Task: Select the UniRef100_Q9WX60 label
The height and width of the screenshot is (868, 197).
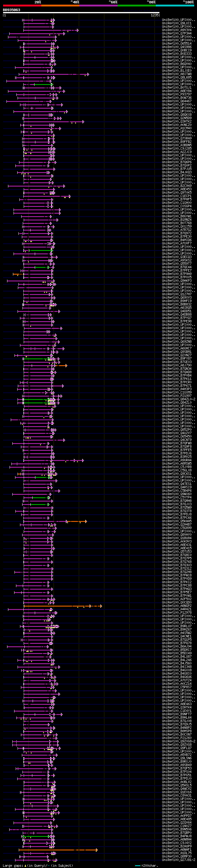Action: coord(177,494)
